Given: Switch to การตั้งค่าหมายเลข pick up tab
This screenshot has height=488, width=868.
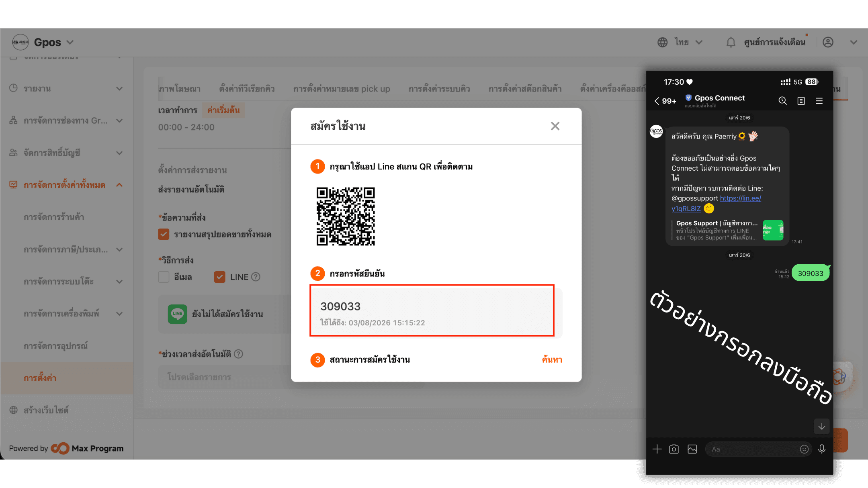Looking at the screenshot, I should point(342,89).
